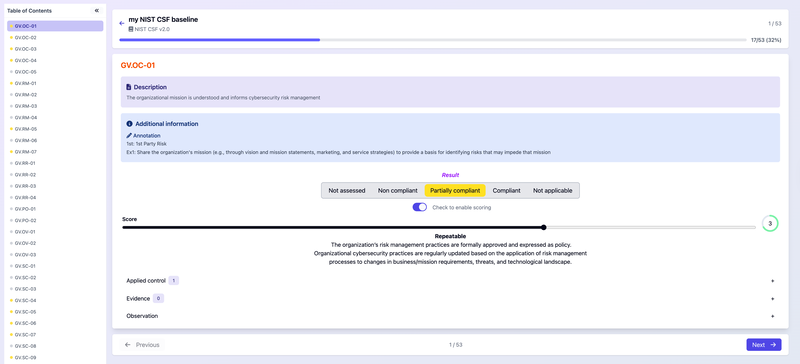Select GV.RR-02 in the sidebar
800x364 pixels.
[26, 175]
